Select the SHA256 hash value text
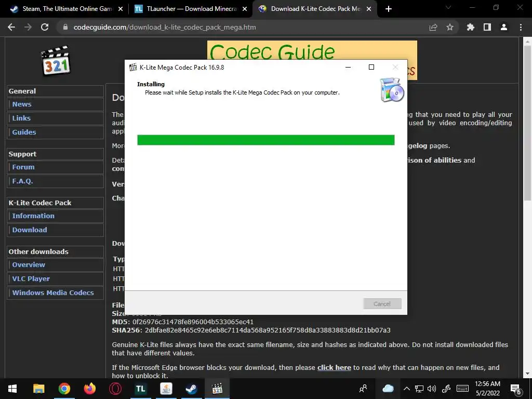The width and height of the screenshot is (532, 399). click(268, 330)
